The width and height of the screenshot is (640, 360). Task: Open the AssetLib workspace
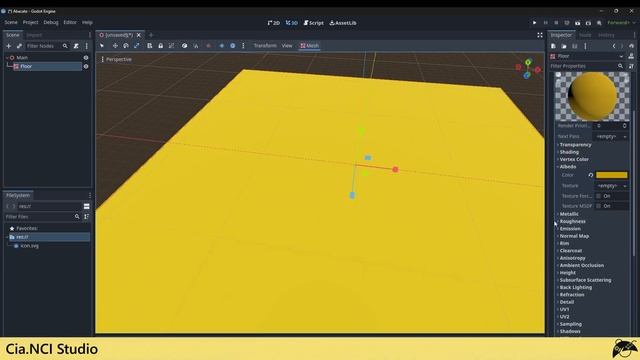pos(343,23)
